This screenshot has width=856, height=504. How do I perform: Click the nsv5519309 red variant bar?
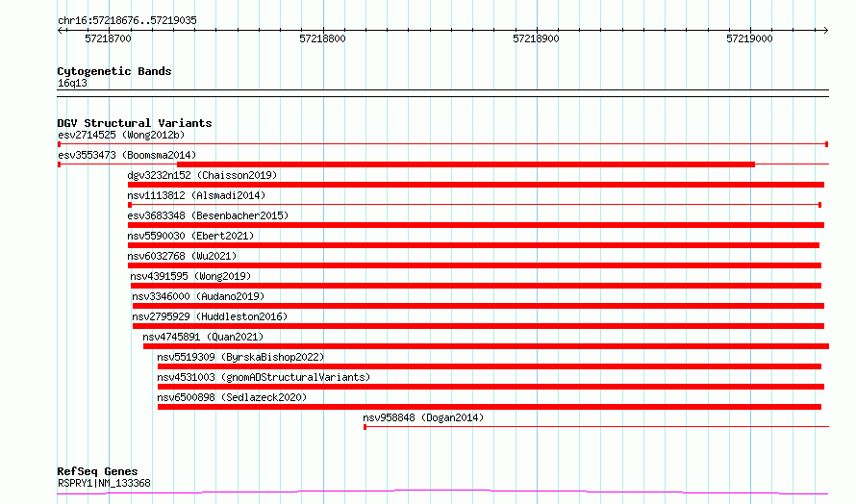[490, 366]
